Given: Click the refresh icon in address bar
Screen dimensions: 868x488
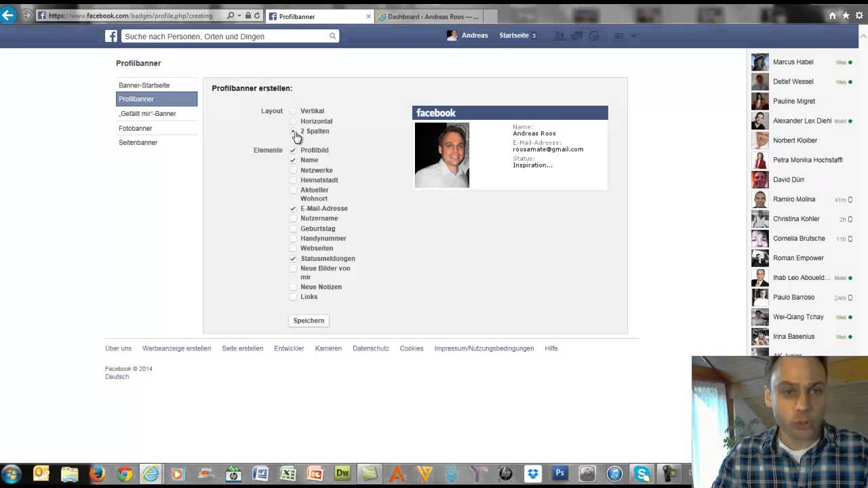Looking at the screenshot, I should [257, 16].
